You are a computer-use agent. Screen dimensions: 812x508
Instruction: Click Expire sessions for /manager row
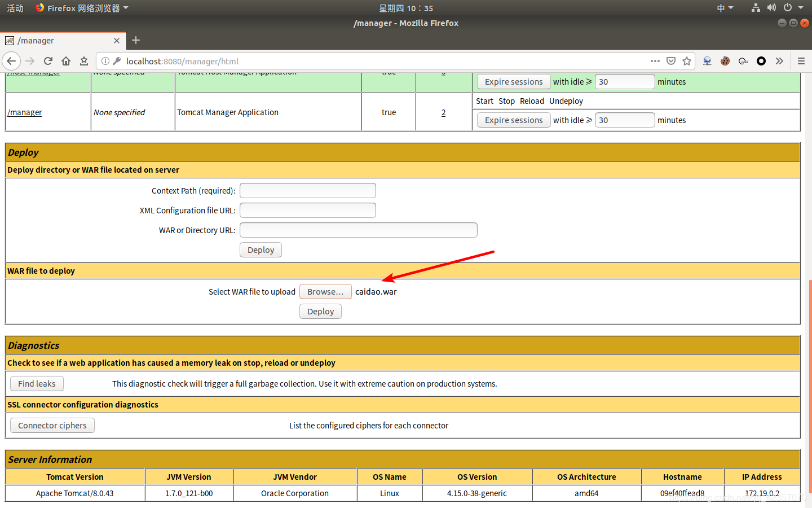[514, 120]
